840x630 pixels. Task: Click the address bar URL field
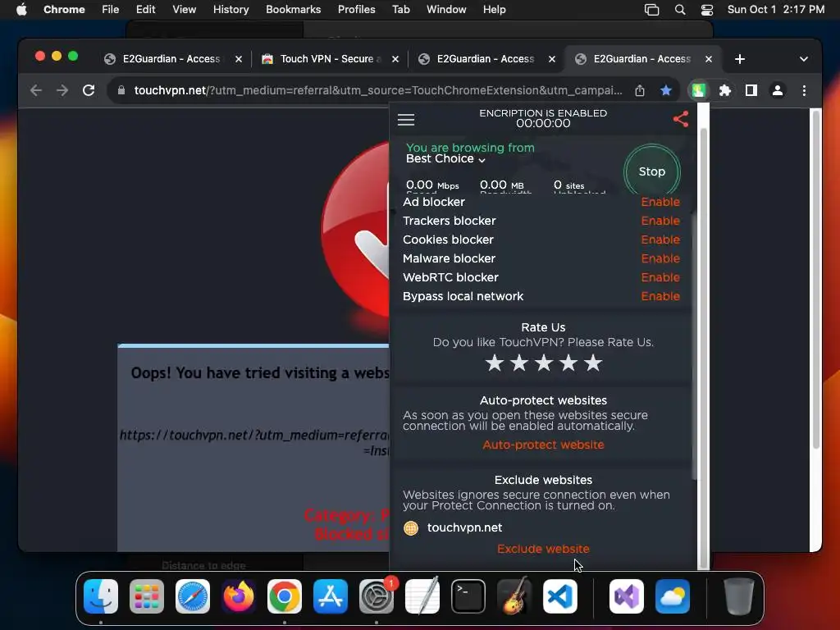tap(378, 90)
